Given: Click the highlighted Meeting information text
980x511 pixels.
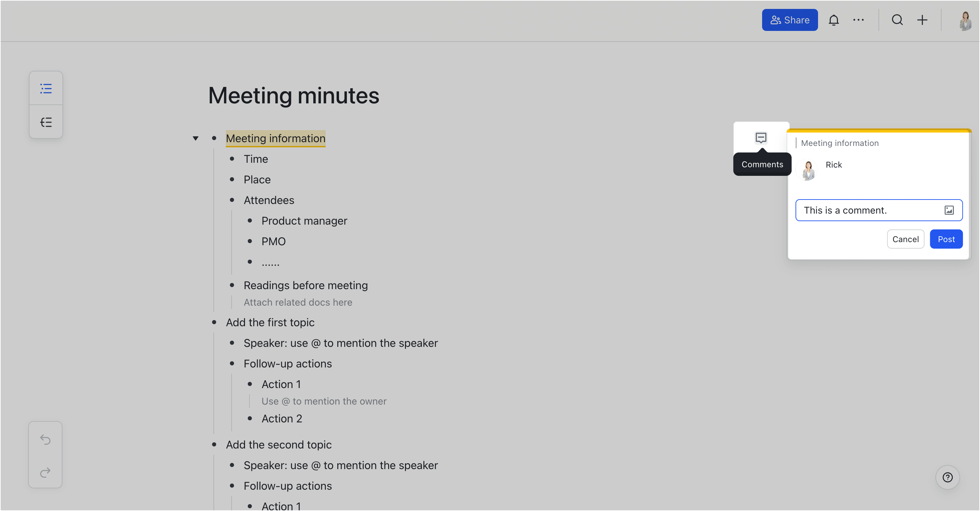Looking at the screenshot, I should pyautogui.click(x=276, y=138).
